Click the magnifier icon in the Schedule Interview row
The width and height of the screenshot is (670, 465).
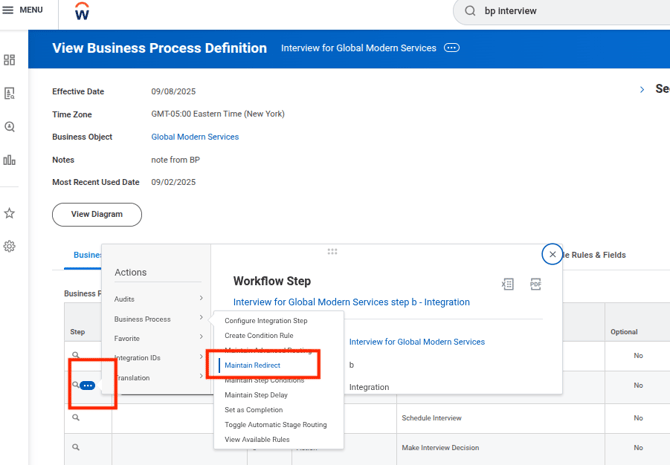[x=76, y=418]
